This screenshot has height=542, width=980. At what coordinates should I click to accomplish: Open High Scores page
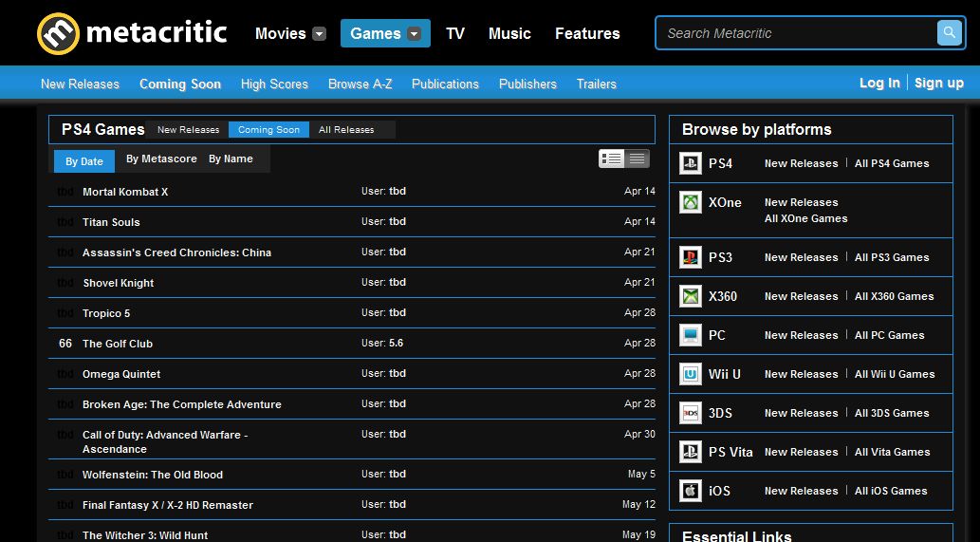[x=274, y=84]
